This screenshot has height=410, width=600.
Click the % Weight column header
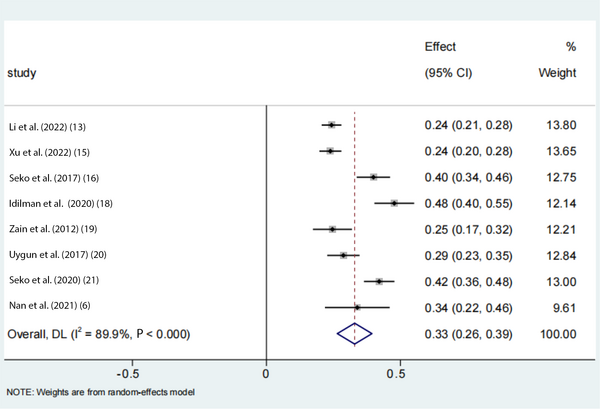(558, 60)
